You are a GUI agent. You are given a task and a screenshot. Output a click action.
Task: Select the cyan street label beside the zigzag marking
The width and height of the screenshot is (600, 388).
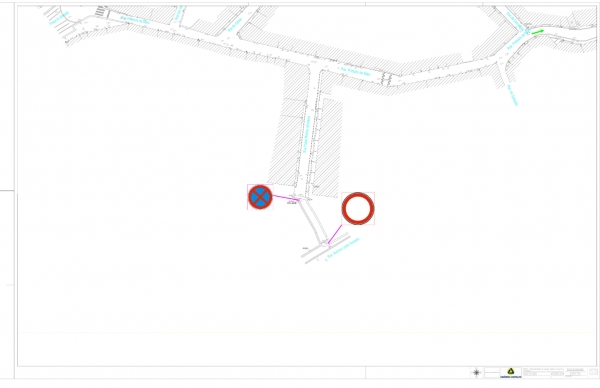pyautogui.click(x=355, y=72)
